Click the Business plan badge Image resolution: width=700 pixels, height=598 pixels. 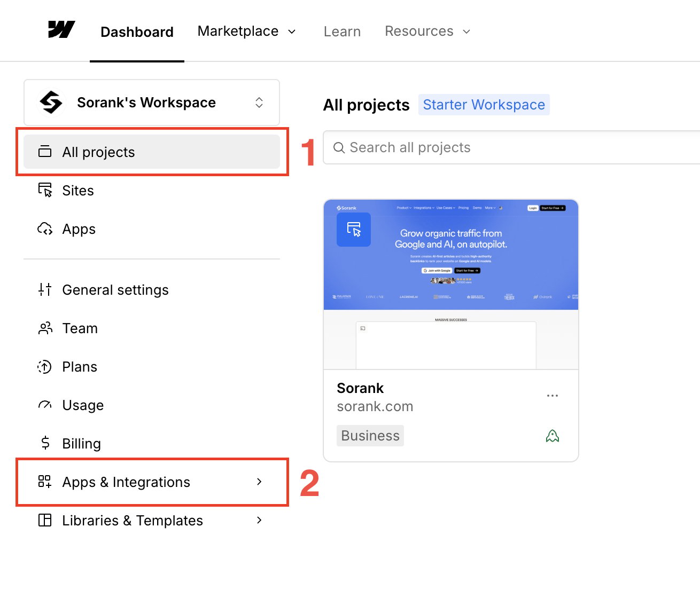pyautogui.click(x=370, y=436)
